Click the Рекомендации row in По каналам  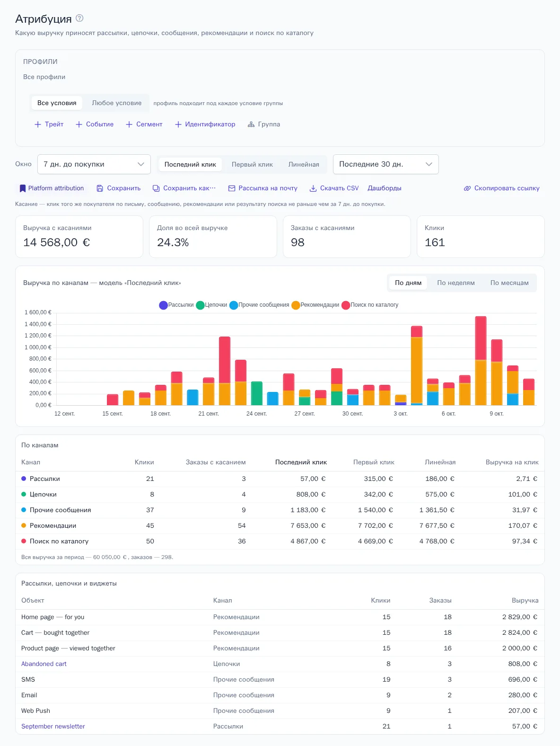tap(280, 526)
